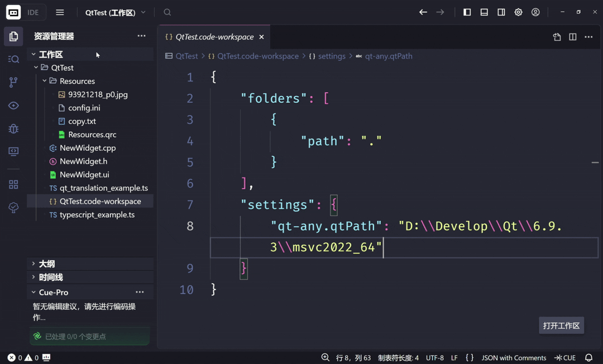Screen dimensions: 603x364
Task: Open the Source Control view
Action: (13, 82)
